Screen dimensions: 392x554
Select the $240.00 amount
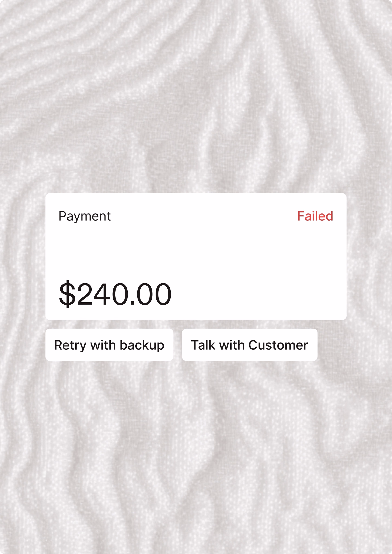115,294
